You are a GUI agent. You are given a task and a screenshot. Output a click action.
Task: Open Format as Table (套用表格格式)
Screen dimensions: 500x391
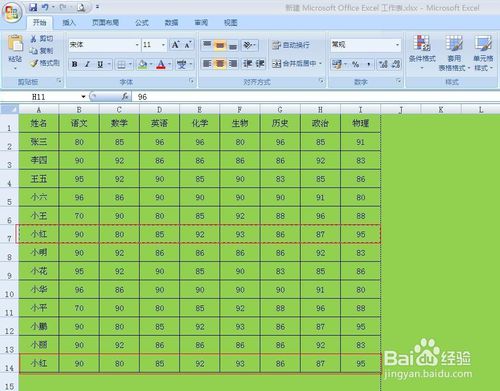[454, 53]
